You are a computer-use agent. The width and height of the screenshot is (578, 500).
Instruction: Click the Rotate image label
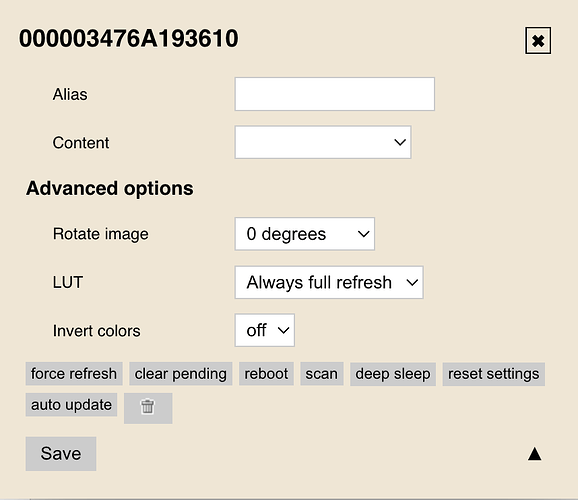click(x=101, y=234)
